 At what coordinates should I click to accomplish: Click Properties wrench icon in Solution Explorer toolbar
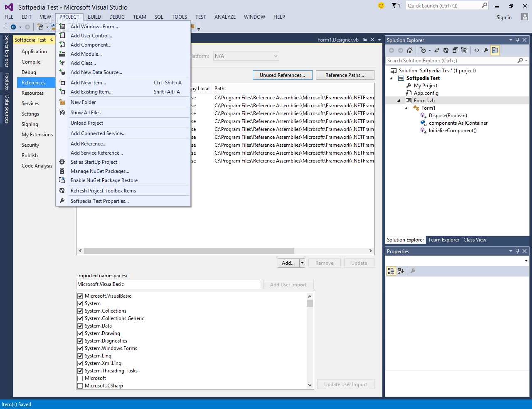point(486,50)
